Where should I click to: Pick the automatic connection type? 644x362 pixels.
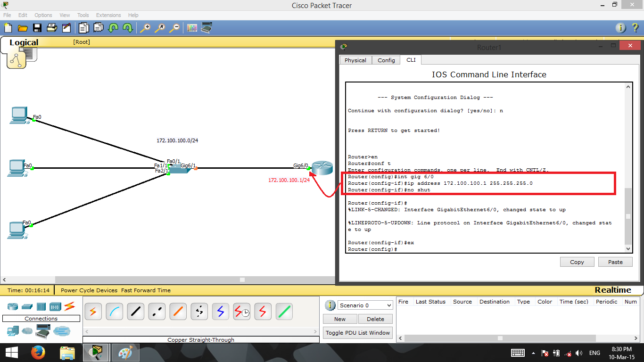93,312
